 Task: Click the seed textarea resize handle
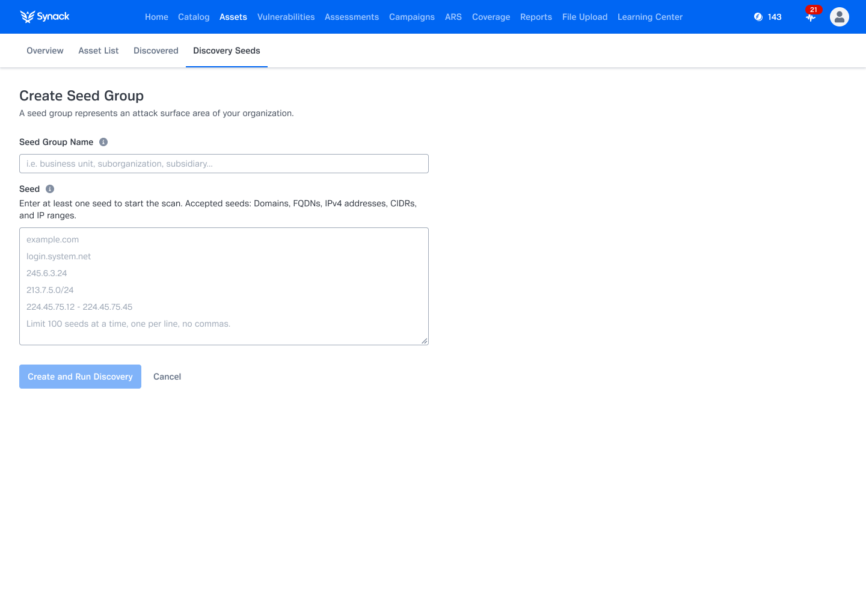tap(425, 341)
